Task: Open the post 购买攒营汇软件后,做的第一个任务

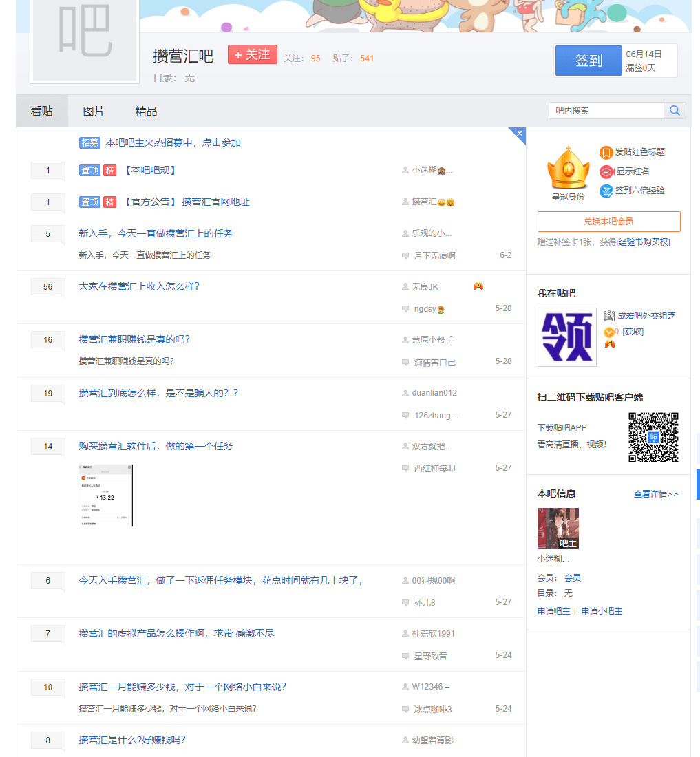Action: (156, 446)
